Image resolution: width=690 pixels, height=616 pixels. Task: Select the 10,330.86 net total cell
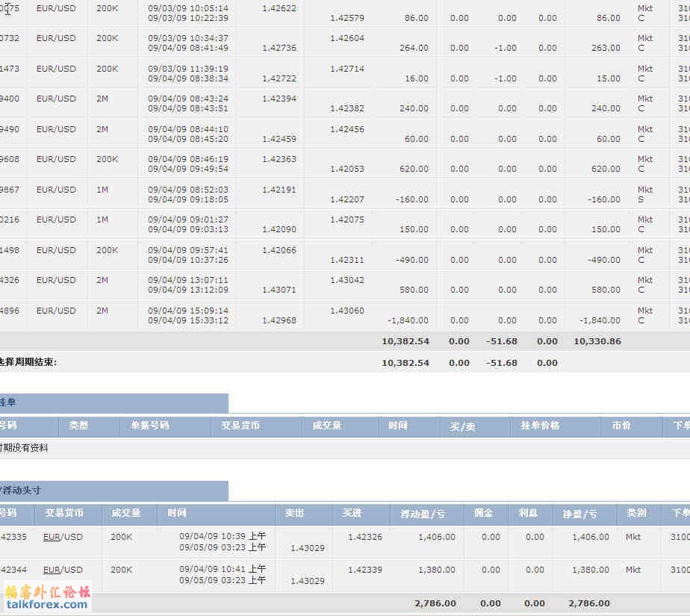pyautogui.click(x=597, y=341)
